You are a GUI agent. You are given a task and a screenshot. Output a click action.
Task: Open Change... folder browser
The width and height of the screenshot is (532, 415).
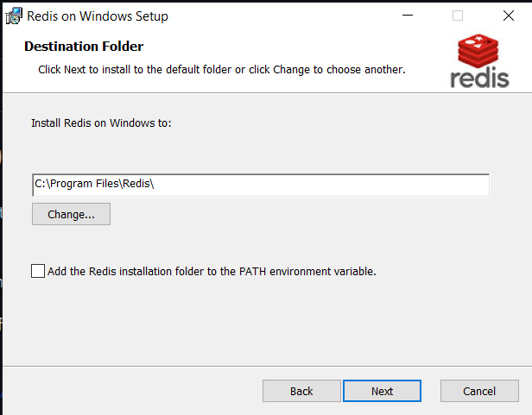coord(71,214)
